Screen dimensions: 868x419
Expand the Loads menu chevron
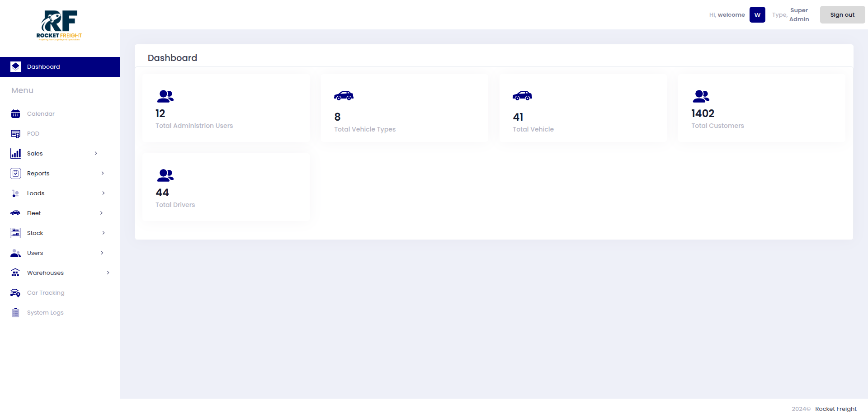[104, 193]
